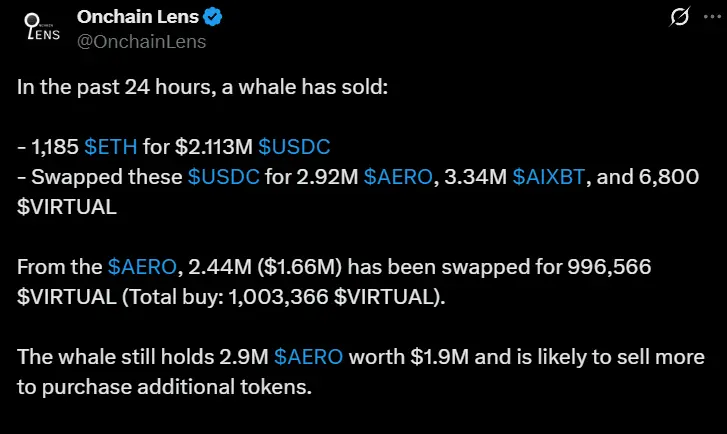Click $USDC cashtag after $2.113M
This screenshot has height=434, width=727.
point(294,147)
